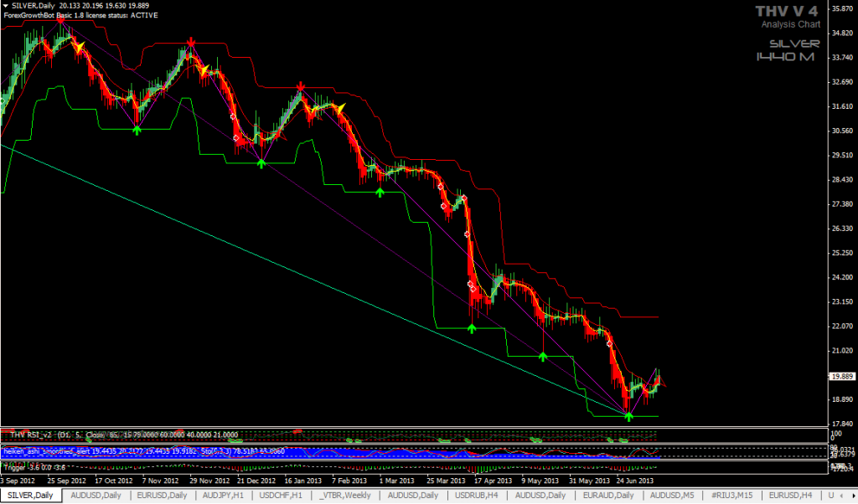Click the ForexGrowthBot license status text

[x=81, y=15]
